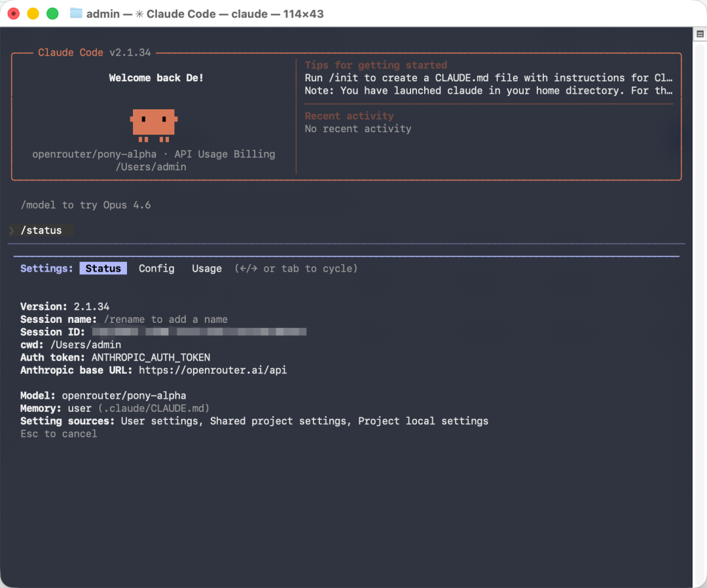Minimize the window with the yellow button

tap(33, 14)
